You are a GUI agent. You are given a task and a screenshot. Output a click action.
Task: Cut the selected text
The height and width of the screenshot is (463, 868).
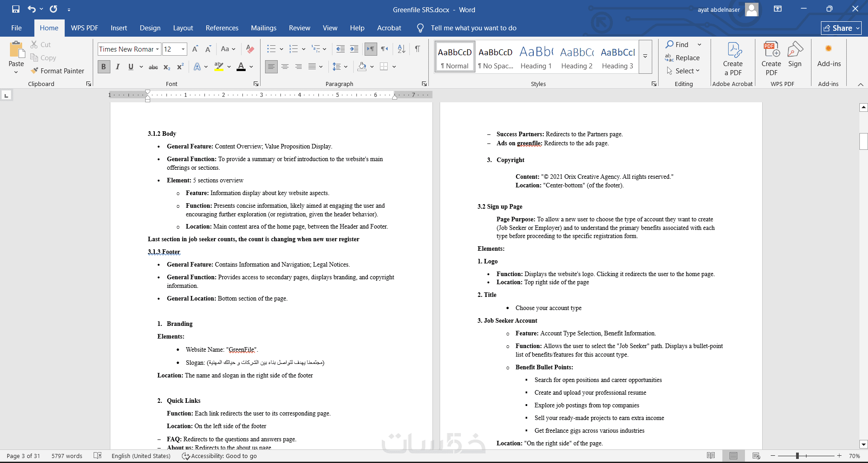click(x=41, y=44)
